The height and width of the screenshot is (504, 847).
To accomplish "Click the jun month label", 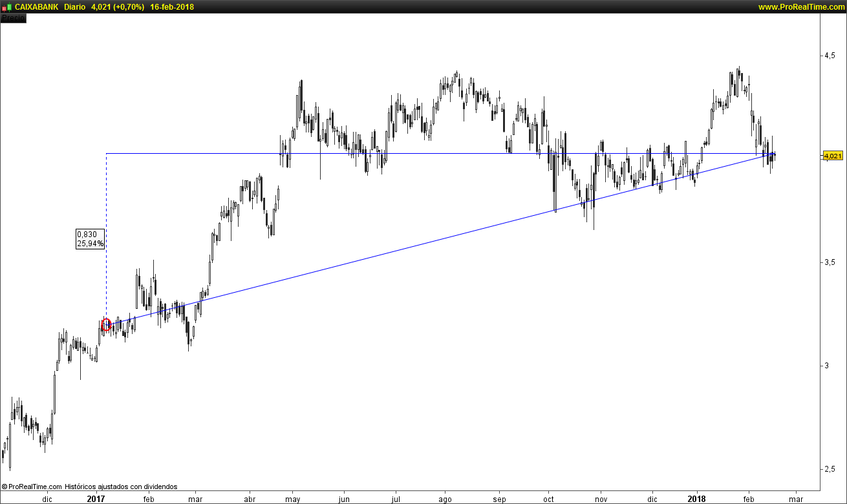I will click(x=344, y=499).
